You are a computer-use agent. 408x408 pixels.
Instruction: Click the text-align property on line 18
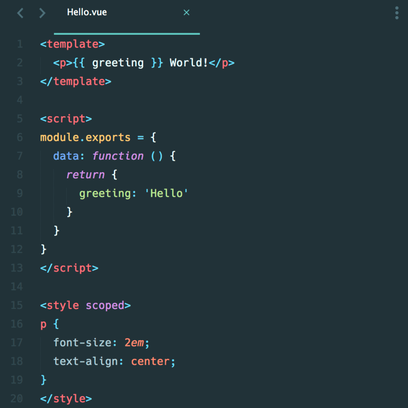coord(85,362)
